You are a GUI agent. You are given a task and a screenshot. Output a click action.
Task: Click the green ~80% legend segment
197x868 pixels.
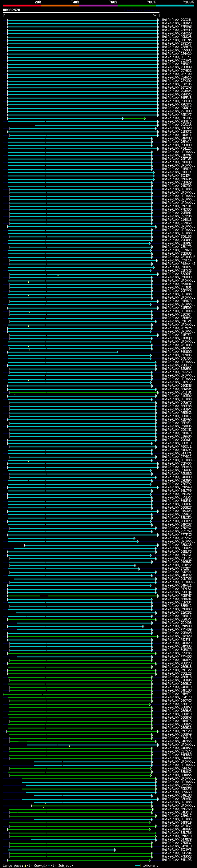coord(137,6)
